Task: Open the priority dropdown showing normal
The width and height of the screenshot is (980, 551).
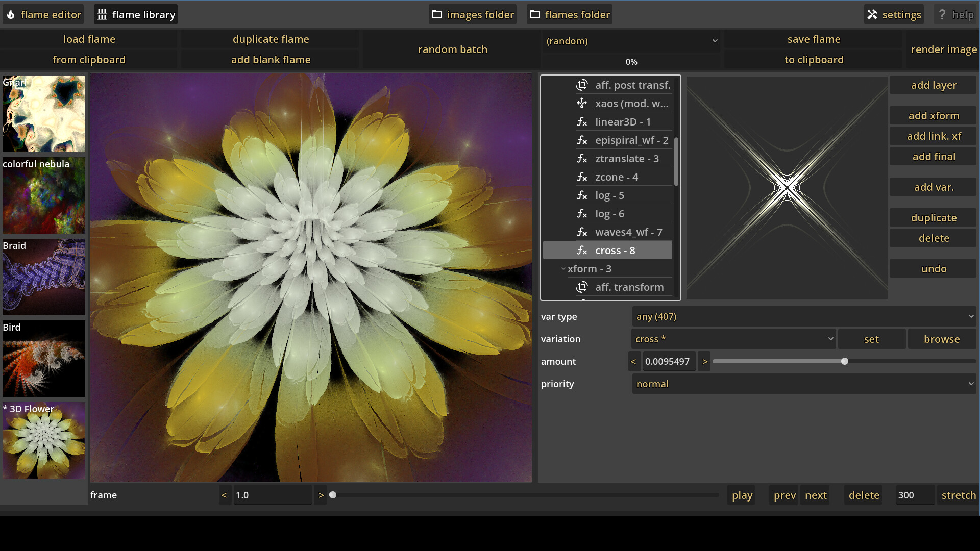Action: pyautogui.click(x=804, y=383)
